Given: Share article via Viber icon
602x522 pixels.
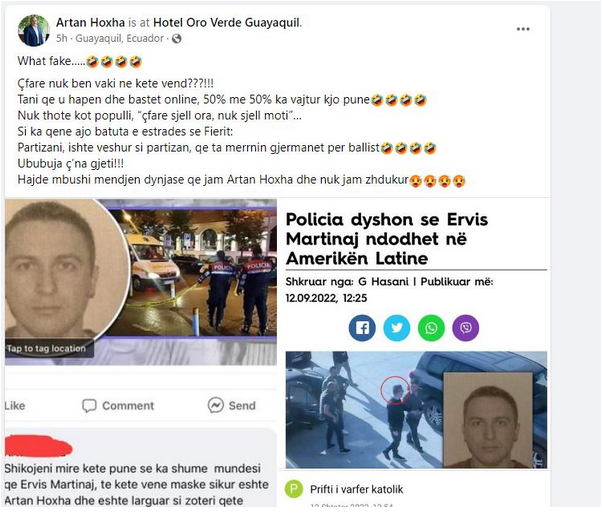Looking at the screenshot, I should pos(466,328).
